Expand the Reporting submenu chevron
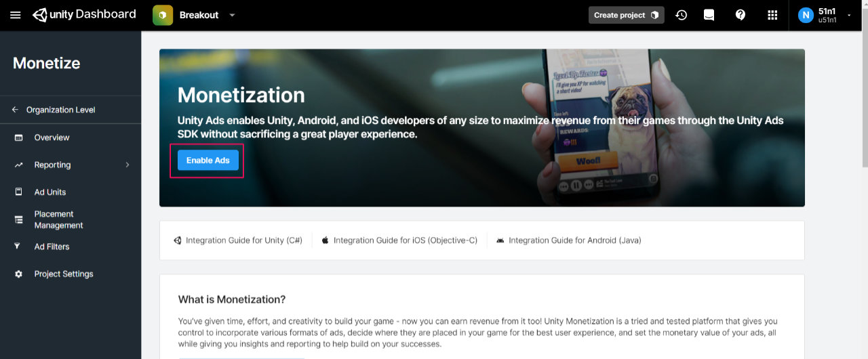This screenshot has width=868, height=359. click(127, 165)
